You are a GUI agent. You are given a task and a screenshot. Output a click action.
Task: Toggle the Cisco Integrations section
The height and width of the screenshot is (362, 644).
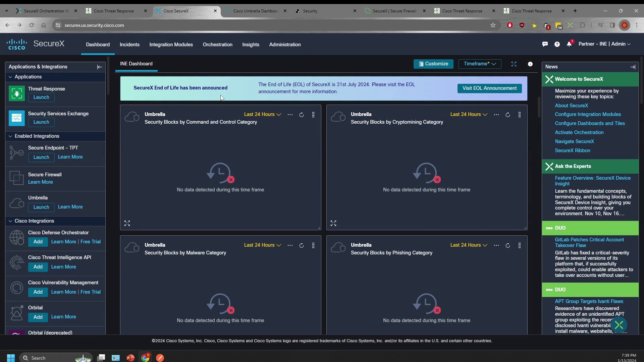click(10, 221)
